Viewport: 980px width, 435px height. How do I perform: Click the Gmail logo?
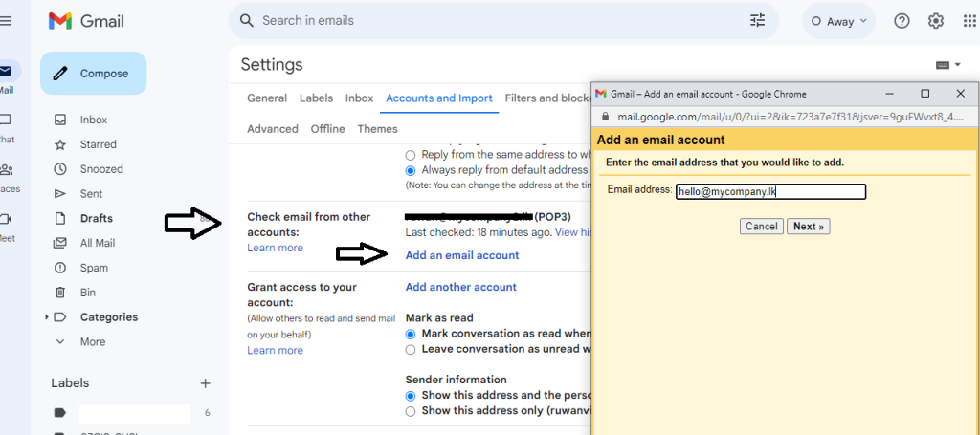coord(86,21)
